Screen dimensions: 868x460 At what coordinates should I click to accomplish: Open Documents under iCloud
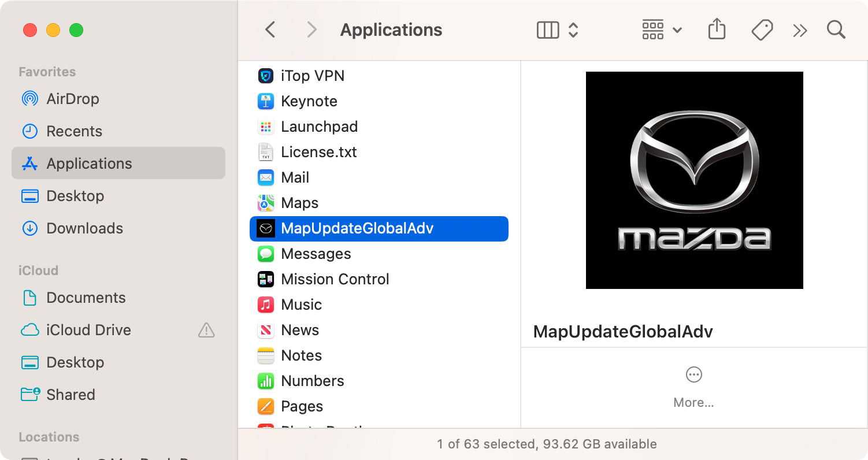pyautogui.click(x=118, y=298)
